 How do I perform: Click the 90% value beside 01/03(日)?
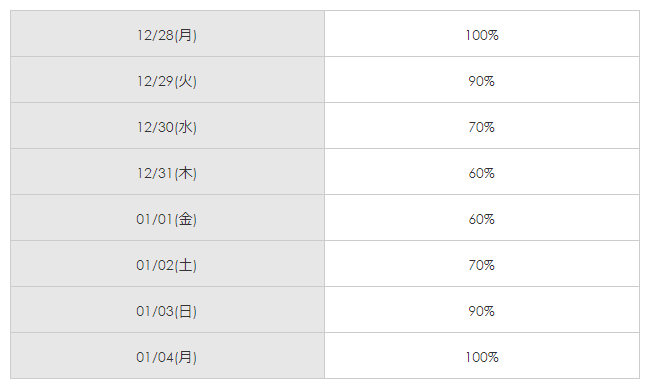[482, 311]
